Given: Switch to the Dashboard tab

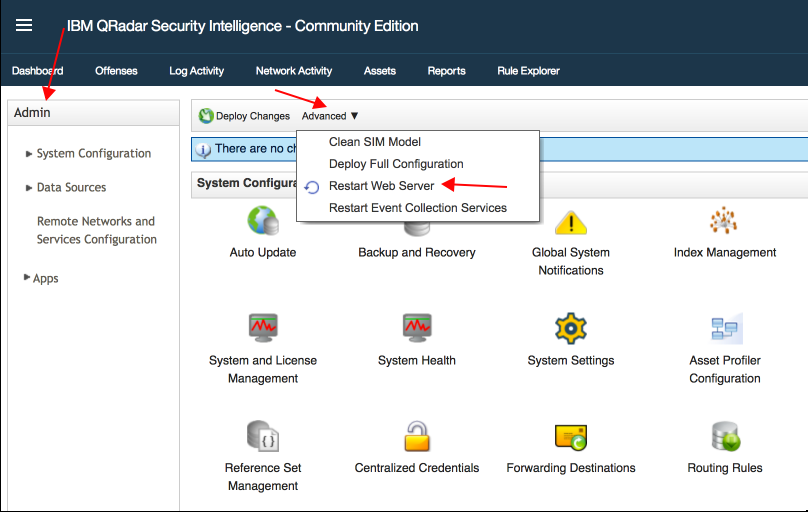Looking at the screenshot, I should [x=38, y=71].
